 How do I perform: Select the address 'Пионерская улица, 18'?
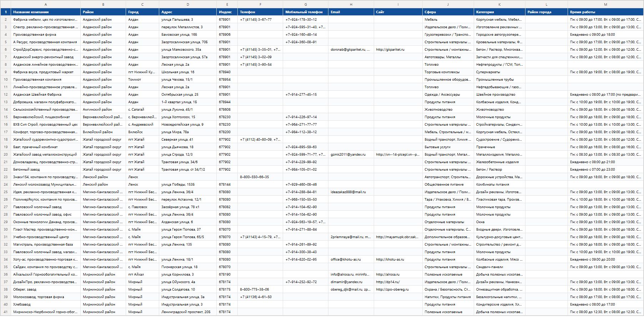point(188,267)
